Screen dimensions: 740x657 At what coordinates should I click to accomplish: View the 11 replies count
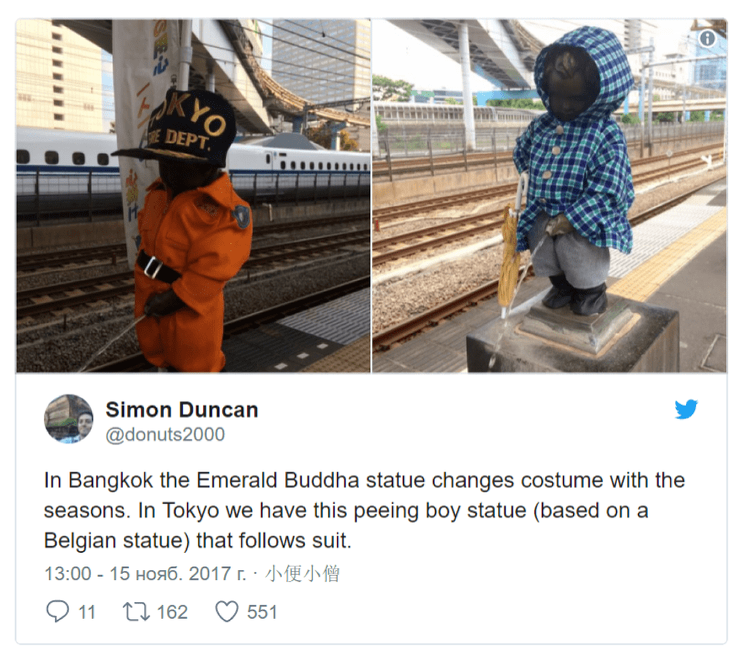87,612
